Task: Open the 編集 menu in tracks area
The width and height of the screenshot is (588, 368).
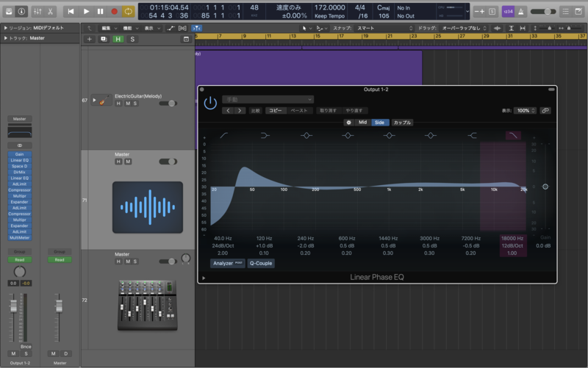Action: point(109,28)
